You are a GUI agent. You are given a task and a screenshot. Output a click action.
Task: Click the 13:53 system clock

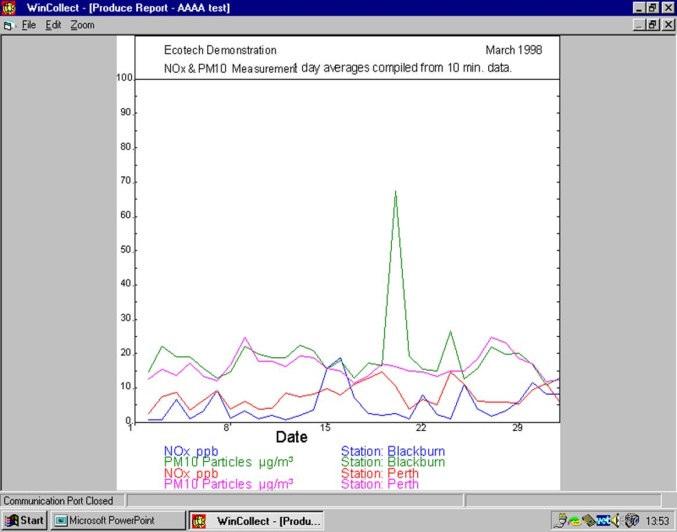tap(657, 521)
